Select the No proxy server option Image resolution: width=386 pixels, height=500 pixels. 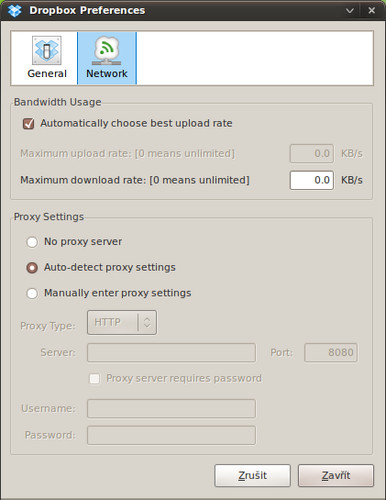tap(32, 242)
